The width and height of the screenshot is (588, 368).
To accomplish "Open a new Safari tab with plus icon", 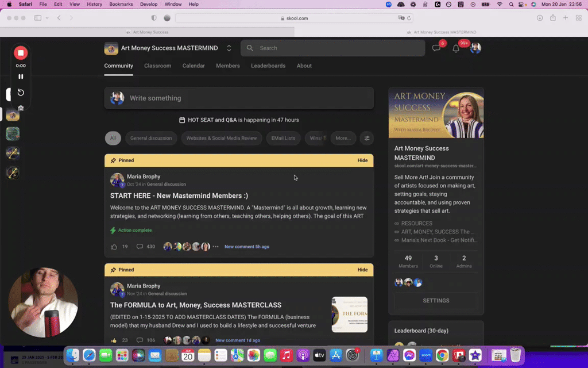I will click(566, 18).
